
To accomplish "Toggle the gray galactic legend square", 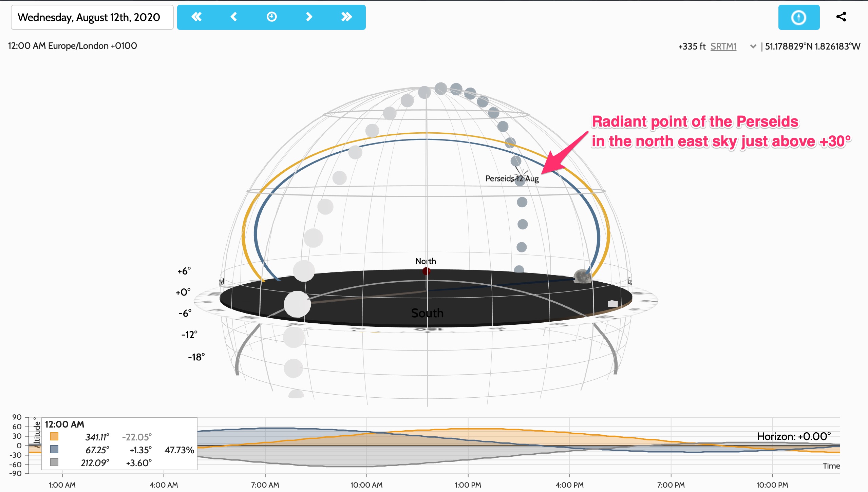I will click(x=54, y=462).
